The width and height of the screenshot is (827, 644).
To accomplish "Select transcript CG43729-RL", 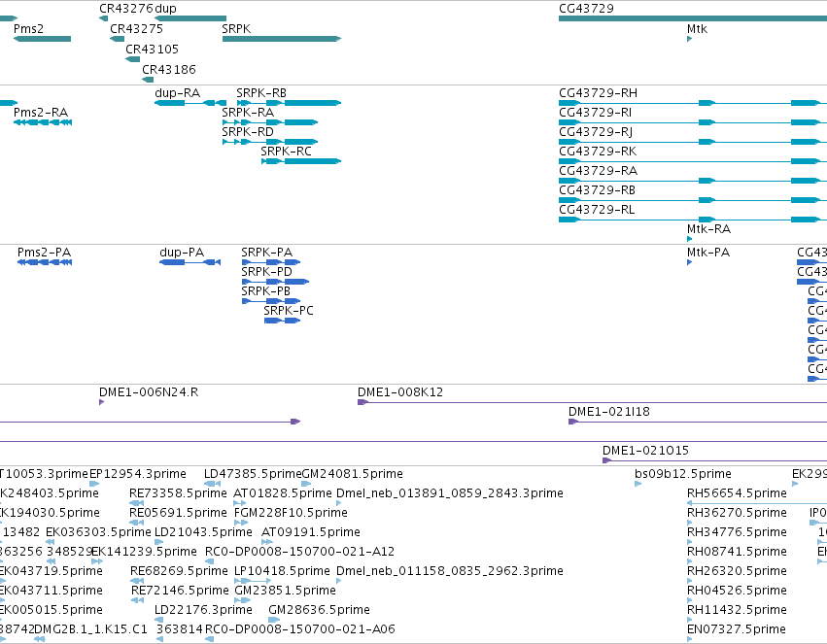I will (x=693, y=220).
